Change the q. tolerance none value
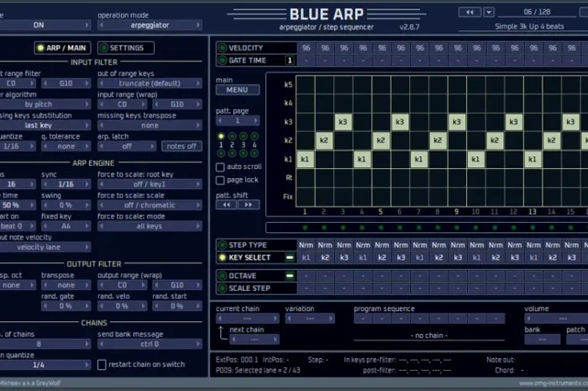The image size is (588, 391). pos(66,146)
